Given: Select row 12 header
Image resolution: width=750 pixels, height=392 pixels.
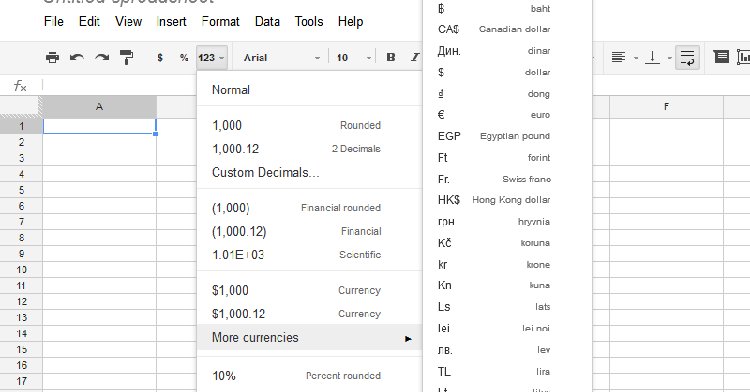Looking at the screenshot, I should 21,302.
